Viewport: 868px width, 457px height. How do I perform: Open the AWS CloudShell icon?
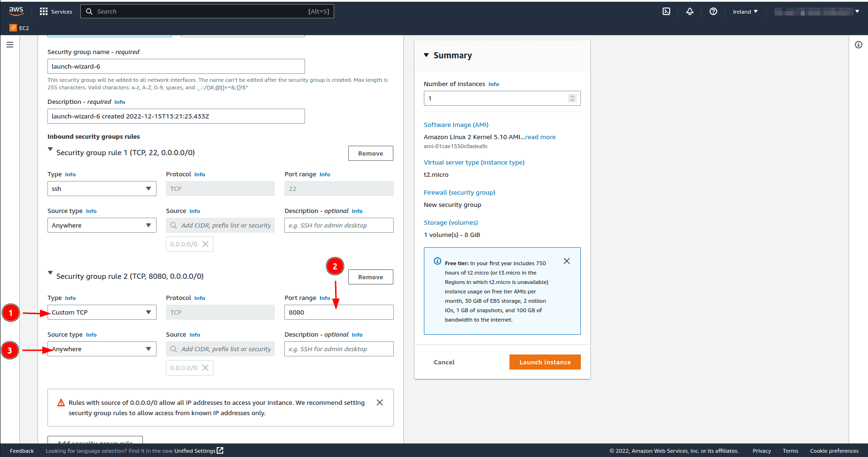point(666,11)
